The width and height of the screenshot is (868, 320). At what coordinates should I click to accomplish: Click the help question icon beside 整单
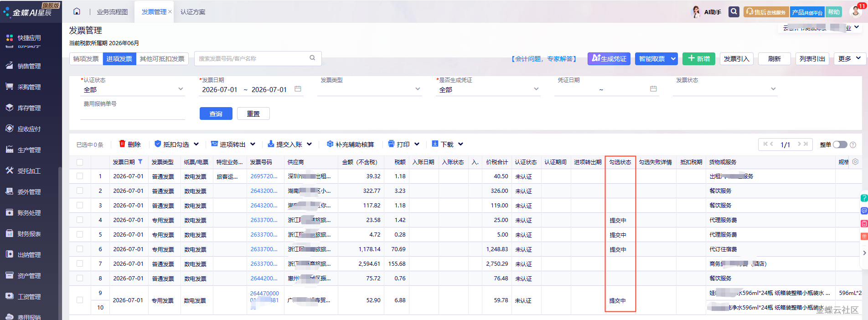853,145
